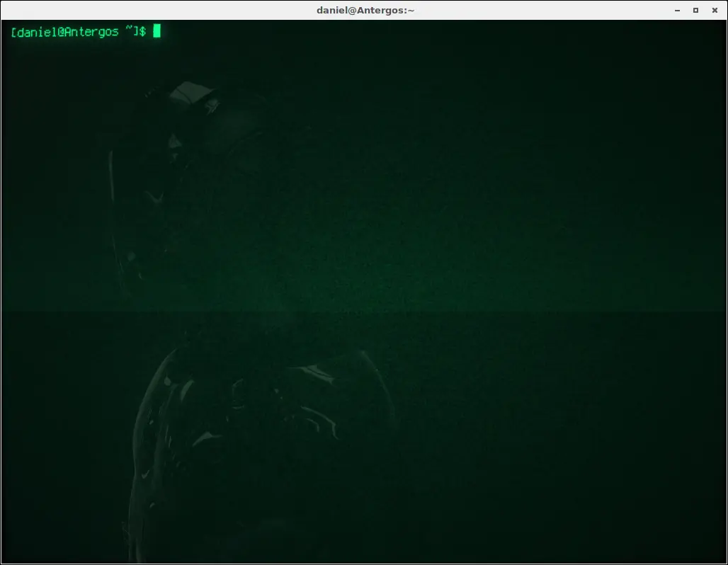Screen dimensions: 728x565
Task: Minimize the daniel@Antergos terminal window
Action: pyautogui.click(x=678, y=10)
